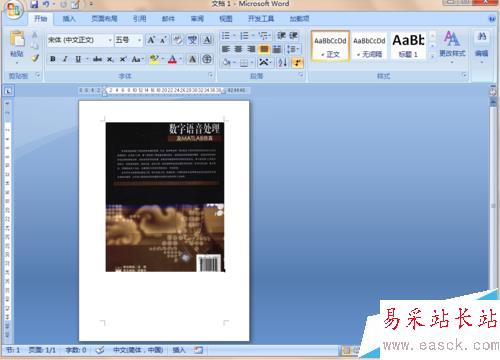
Task: Switch to the 开发工具 (Developer) tab
Action: [261, 19]
